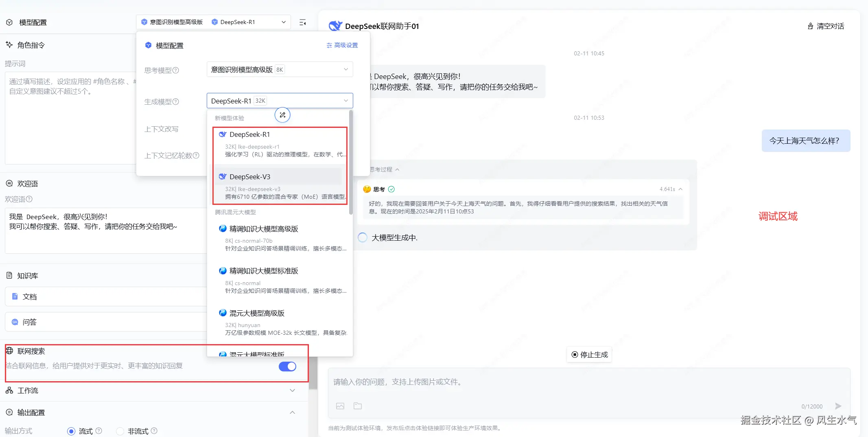This screenshot has width=868, height=437.
Task: Click the model dropdown list scrollbar
Action: click(351, 163)
